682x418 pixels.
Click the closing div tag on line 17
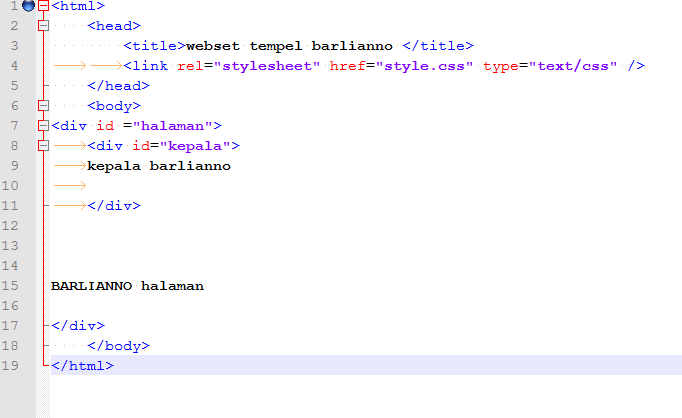[x=78, y=325]
